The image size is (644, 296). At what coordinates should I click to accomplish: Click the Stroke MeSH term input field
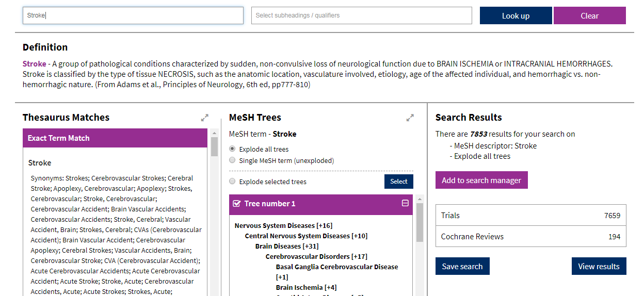(133, 15)
